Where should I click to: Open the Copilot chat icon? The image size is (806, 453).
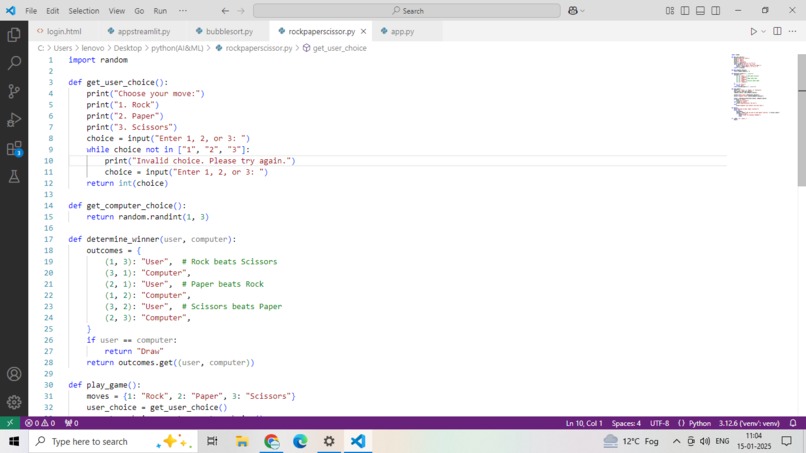point(573,11)
